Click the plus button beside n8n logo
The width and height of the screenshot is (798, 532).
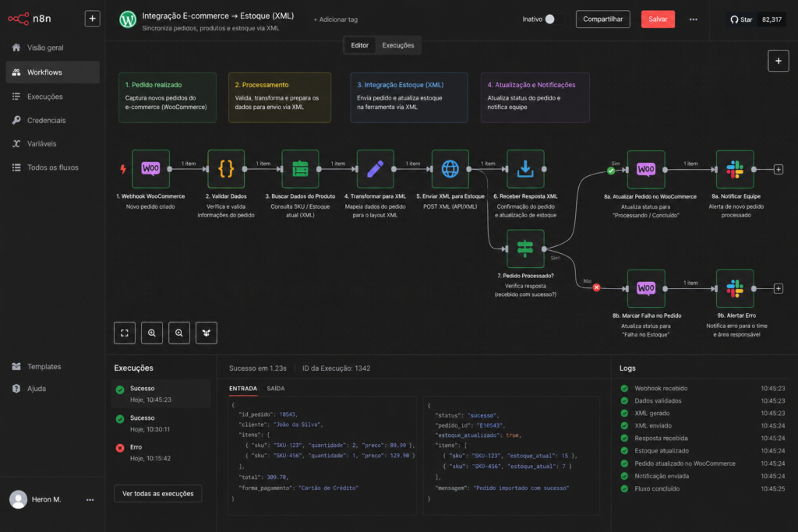92,19
